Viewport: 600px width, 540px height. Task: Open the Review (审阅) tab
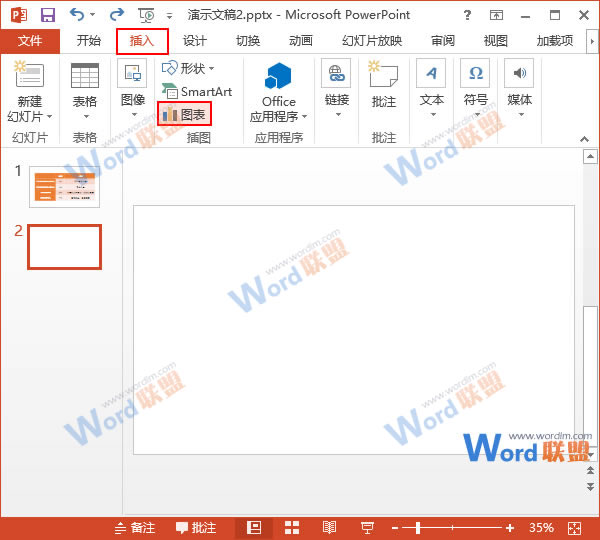[x=443, y=41]
